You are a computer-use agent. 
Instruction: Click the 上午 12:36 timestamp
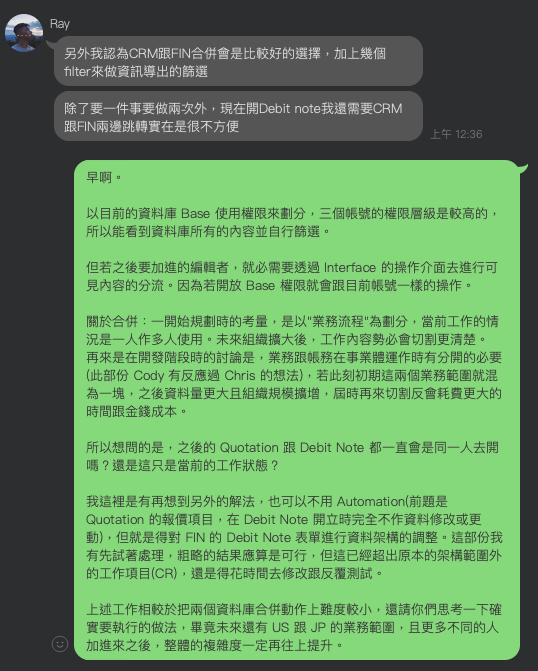coord(456,134)
